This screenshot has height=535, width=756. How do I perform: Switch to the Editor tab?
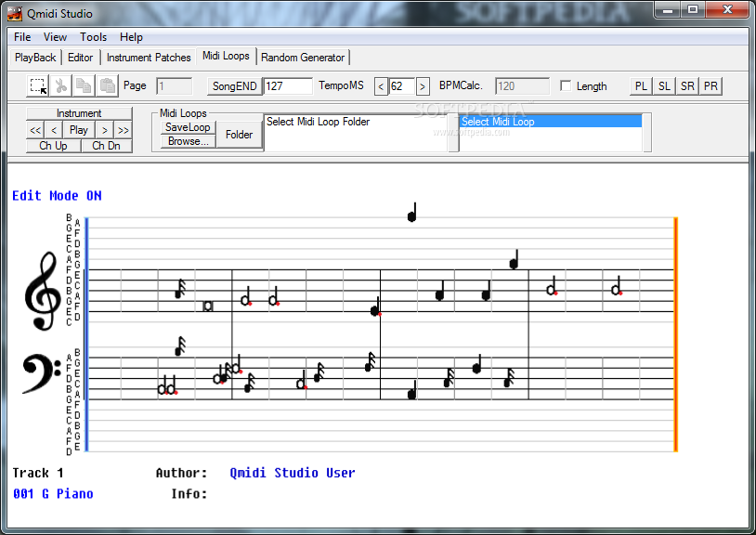click(x=80, y=58)
